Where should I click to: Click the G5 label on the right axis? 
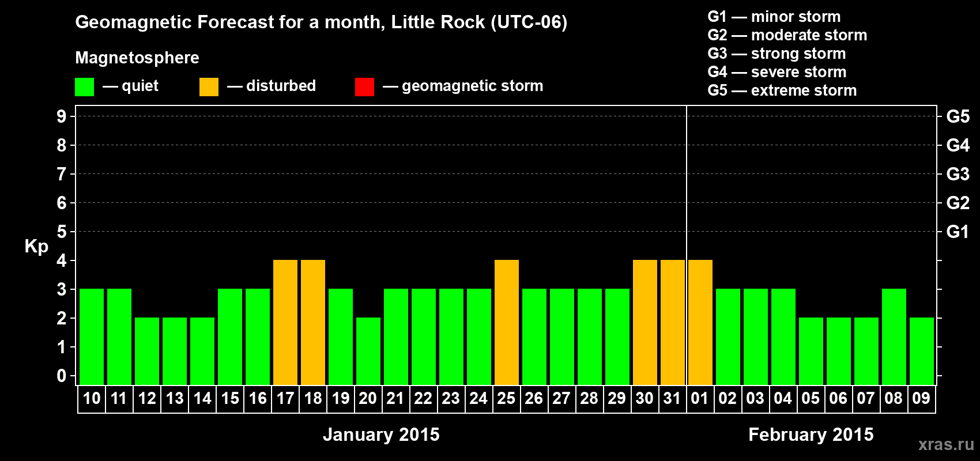[958, 116]
